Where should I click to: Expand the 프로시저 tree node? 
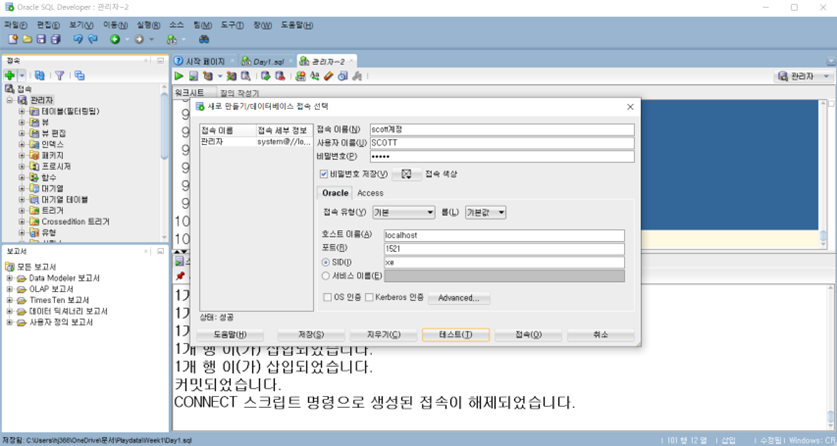(x=22, y=166)
